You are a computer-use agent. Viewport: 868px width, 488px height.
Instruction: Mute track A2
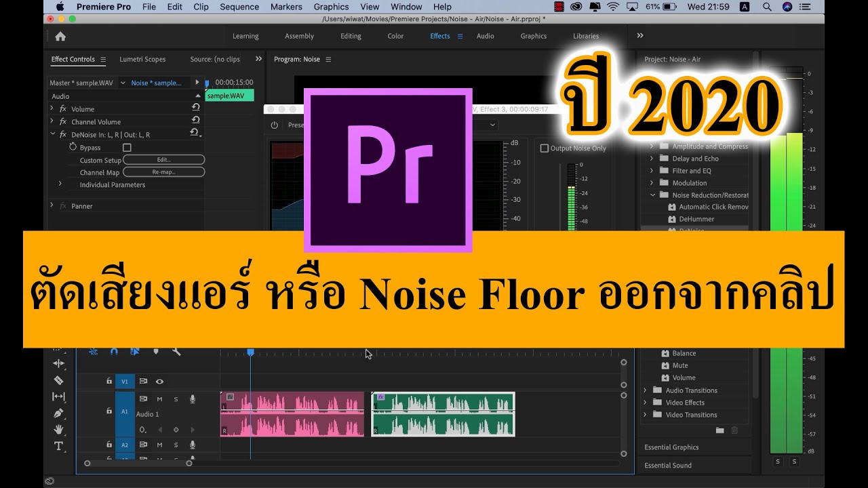pyautogui.click(x=159, y=445)
